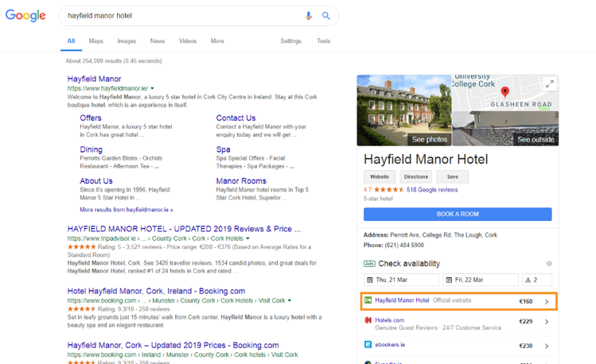Click the info icon beside Check availability
The image size is (596, 364).
tap(549, 264)
